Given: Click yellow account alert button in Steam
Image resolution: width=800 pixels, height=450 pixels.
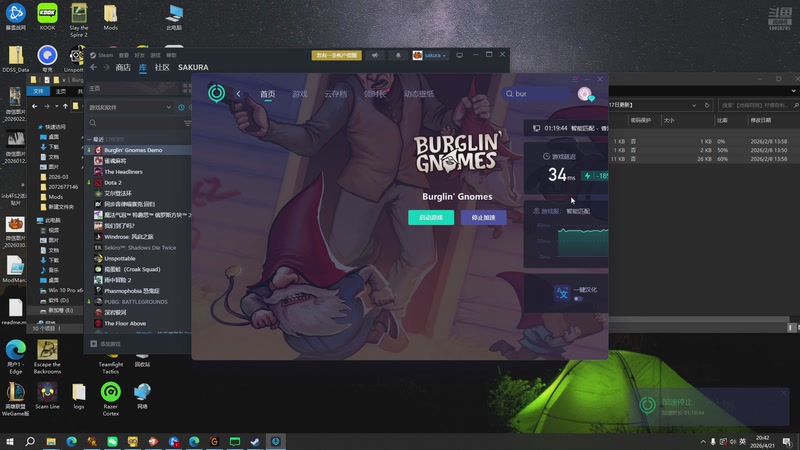Looking at the screenshot, I should tap(337, 55).
